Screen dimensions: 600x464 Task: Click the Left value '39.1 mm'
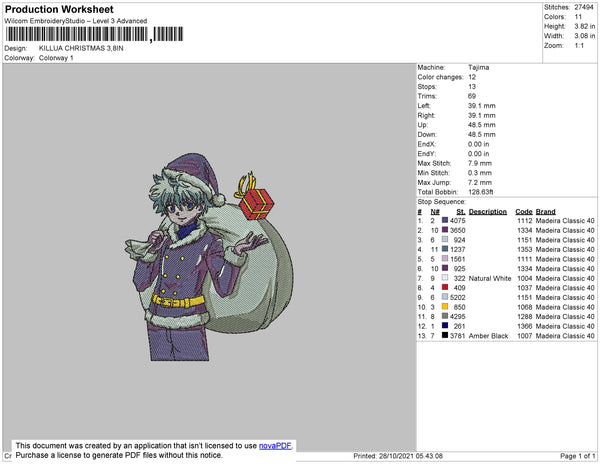pyautogui.click(x=482, y=106)
